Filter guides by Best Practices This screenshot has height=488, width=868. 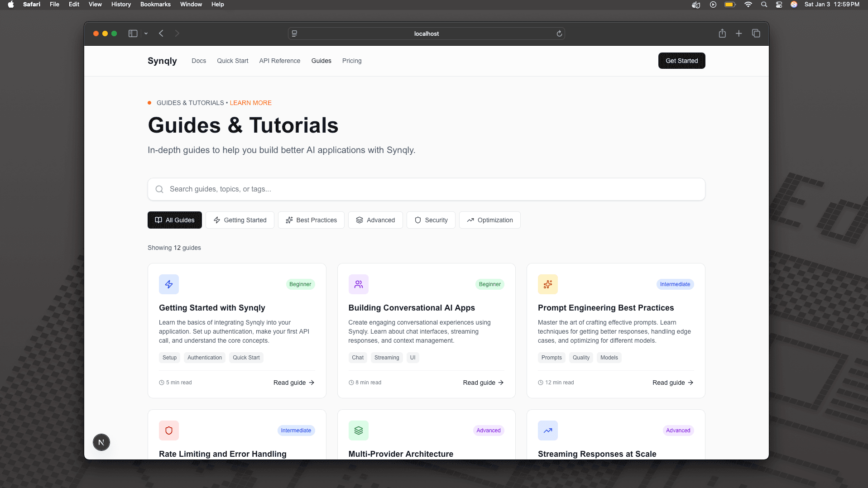[x=312, y=220]
